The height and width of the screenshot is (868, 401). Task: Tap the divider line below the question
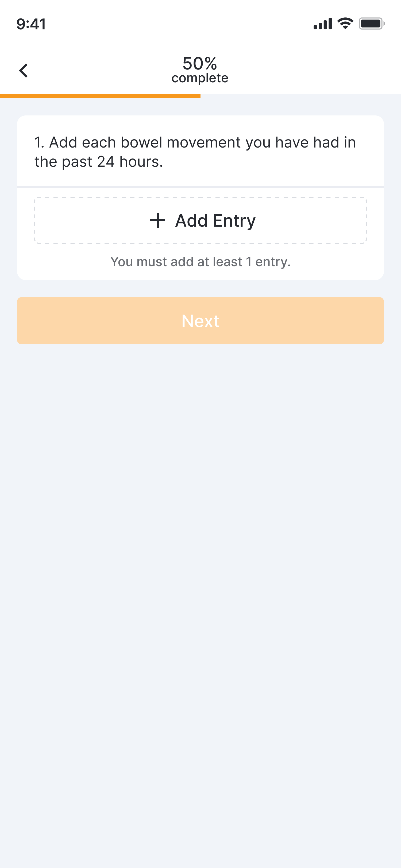(x=200, y=187)
